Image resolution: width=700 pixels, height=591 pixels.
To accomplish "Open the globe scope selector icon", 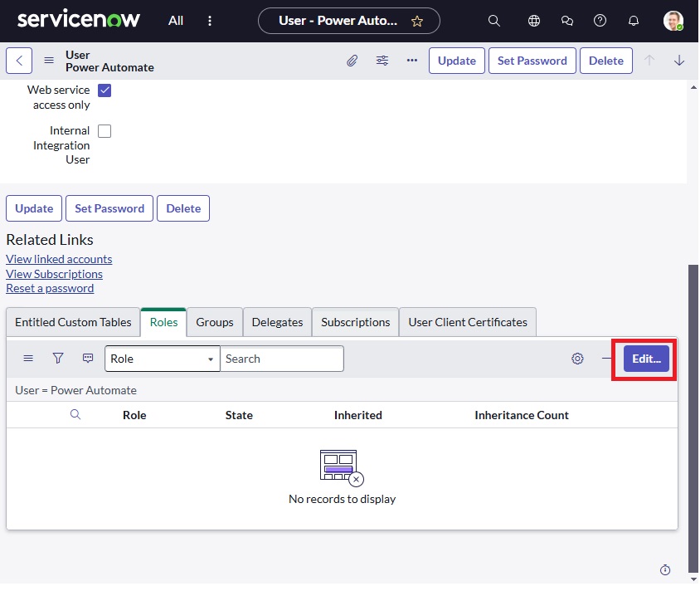I will [534, 21].
